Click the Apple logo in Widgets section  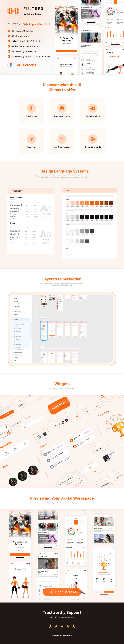coord(45,434)
